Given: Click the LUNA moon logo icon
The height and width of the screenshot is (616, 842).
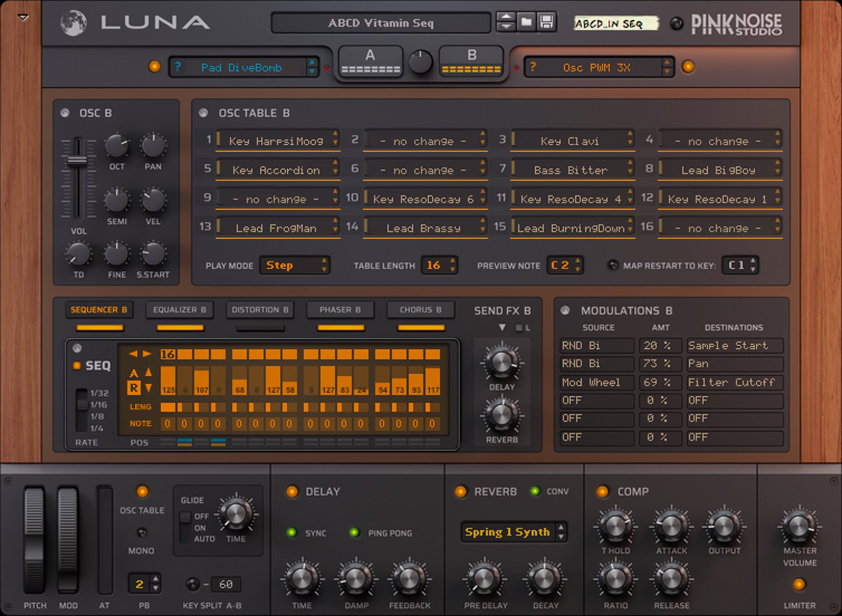Looking at the screenshot, I should 75,22.
